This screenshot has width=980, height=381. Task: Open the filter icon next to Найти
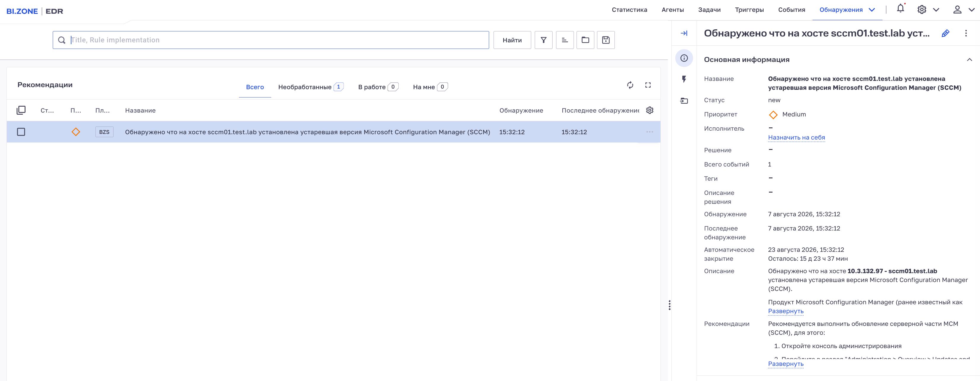click(543, 40)
